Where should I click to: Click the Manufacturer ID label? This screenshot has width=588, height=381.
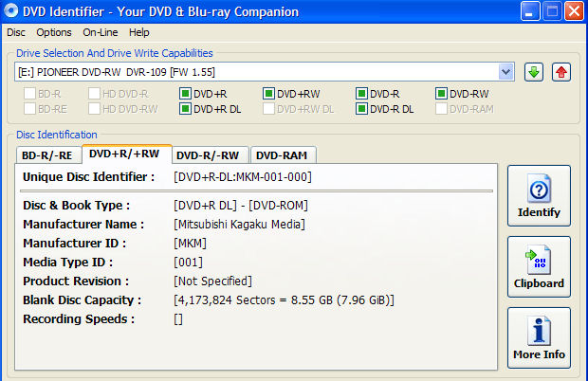point(74,244)
